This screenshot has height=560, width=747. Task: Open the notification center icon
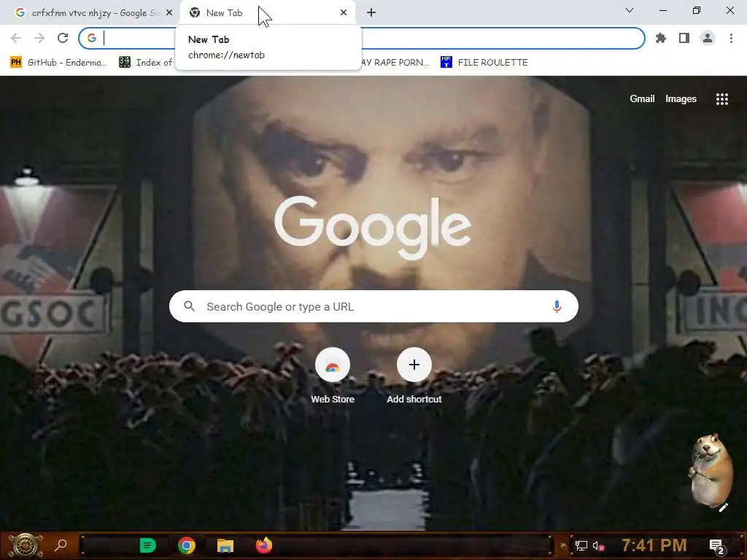(716, 547)
